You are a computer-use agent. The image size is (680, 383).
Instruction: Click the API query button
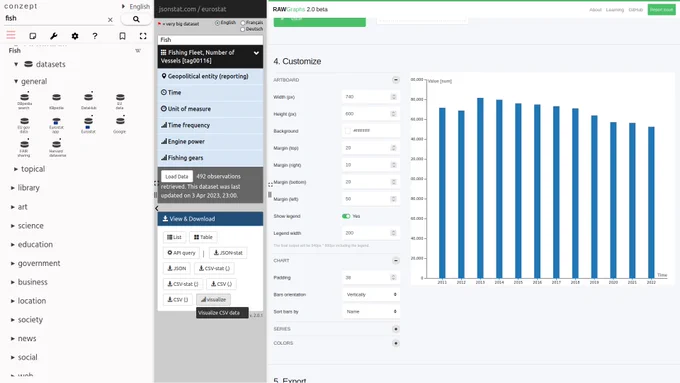pos(181,253)
